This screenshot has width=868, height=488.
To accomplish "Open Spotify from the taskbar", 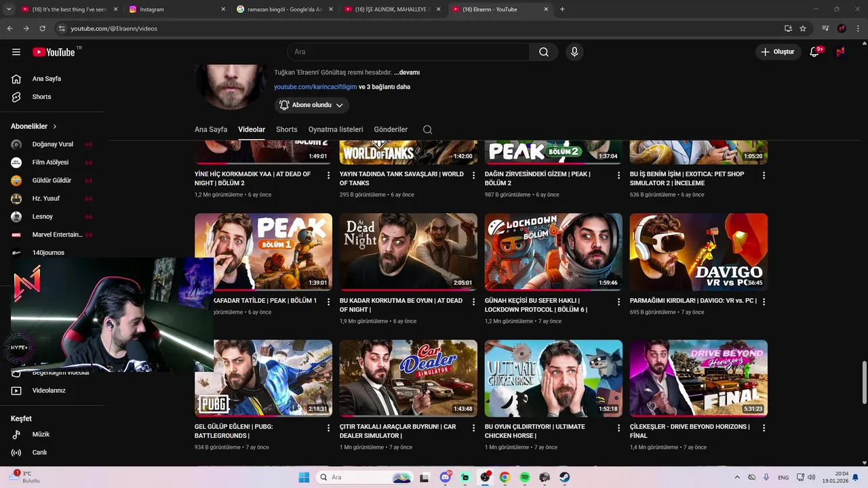I will tap(525, 477).
